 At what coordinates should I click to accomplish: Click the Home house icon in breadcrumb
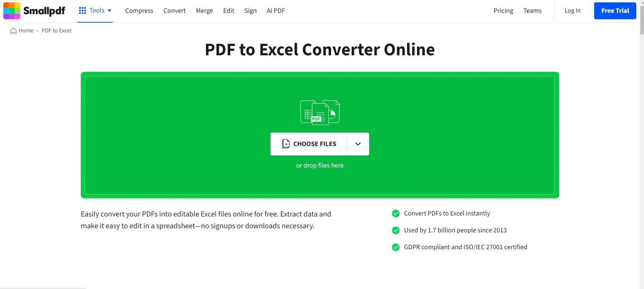tap(13, 31)
